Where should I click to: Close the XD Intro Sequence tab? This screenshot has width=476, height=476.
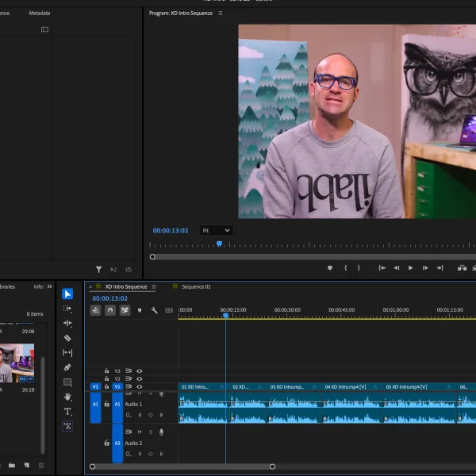tap(90, 287)
